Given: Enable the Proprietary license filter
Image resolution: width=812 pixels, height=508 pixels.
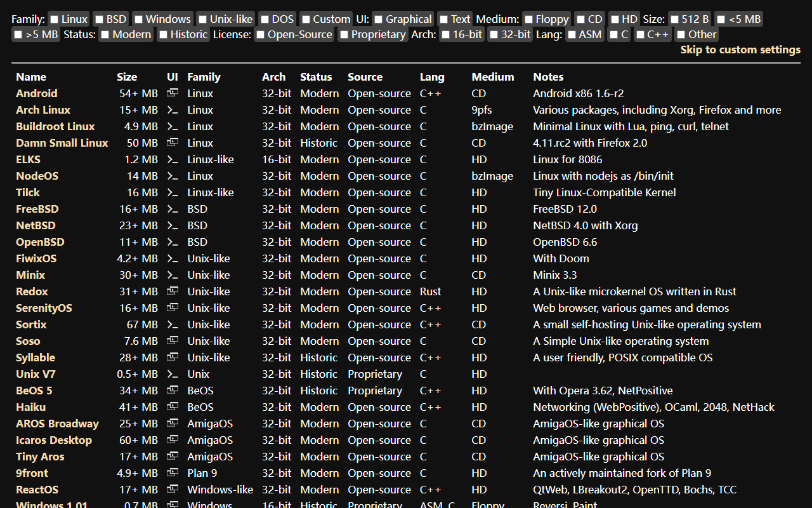Looking at the screenshot, I should tap(344, 35).
